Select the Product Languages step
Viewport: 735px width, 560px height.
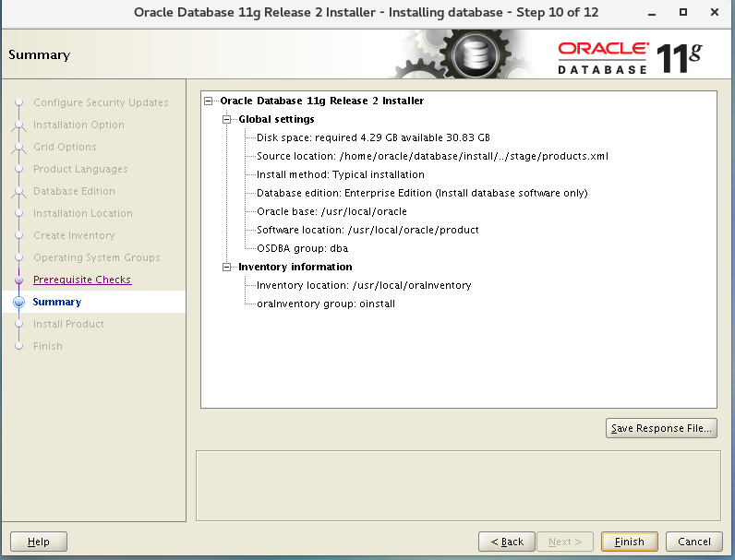coord(80,169)
